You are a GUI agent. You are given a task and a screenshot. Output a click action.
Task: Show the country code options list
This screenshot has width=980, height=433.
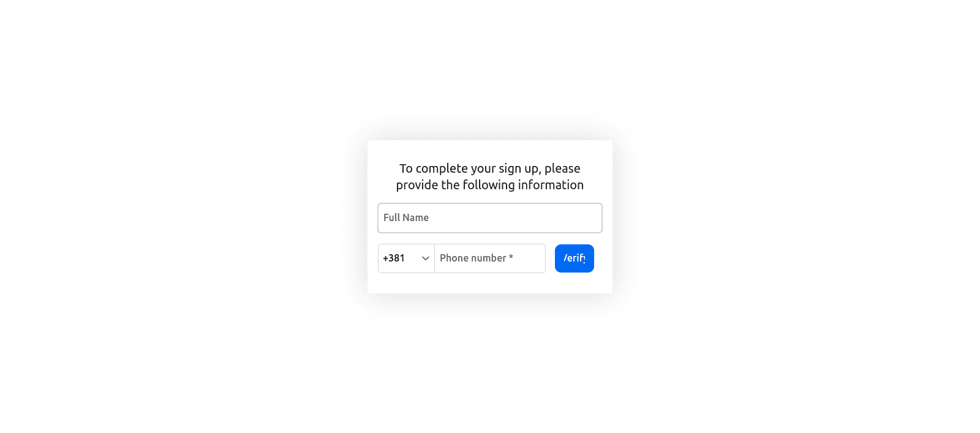click(x=406, y=258)
